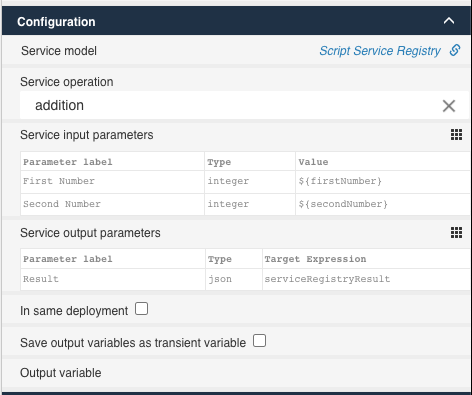Collapse the Configuration section chevron
The height and width of the screenshot is (395, 472).
click(449, 21)
